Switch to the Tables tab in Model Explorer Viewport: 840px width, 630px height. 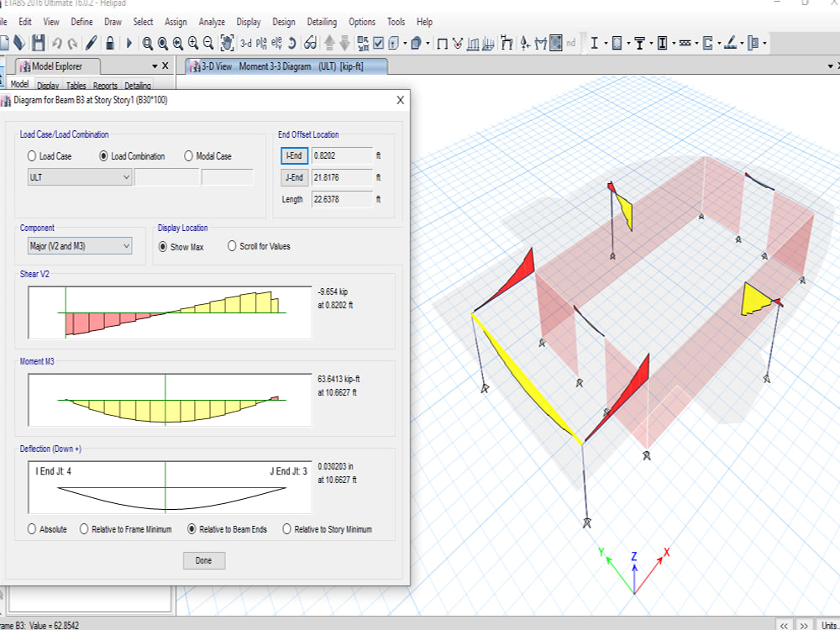[x=76, y=85]
